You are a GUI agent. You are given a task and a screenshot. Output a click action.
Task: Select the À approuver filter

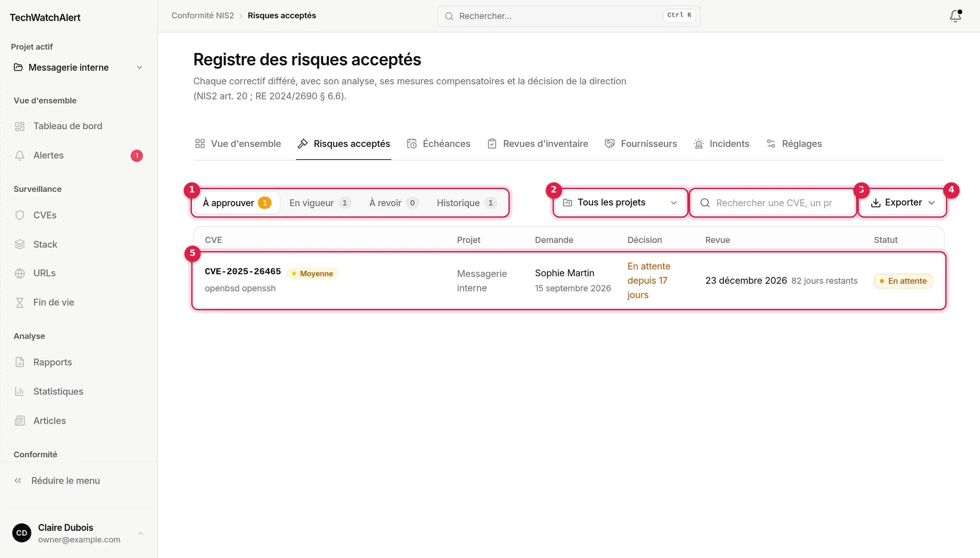tap(237, 203)
